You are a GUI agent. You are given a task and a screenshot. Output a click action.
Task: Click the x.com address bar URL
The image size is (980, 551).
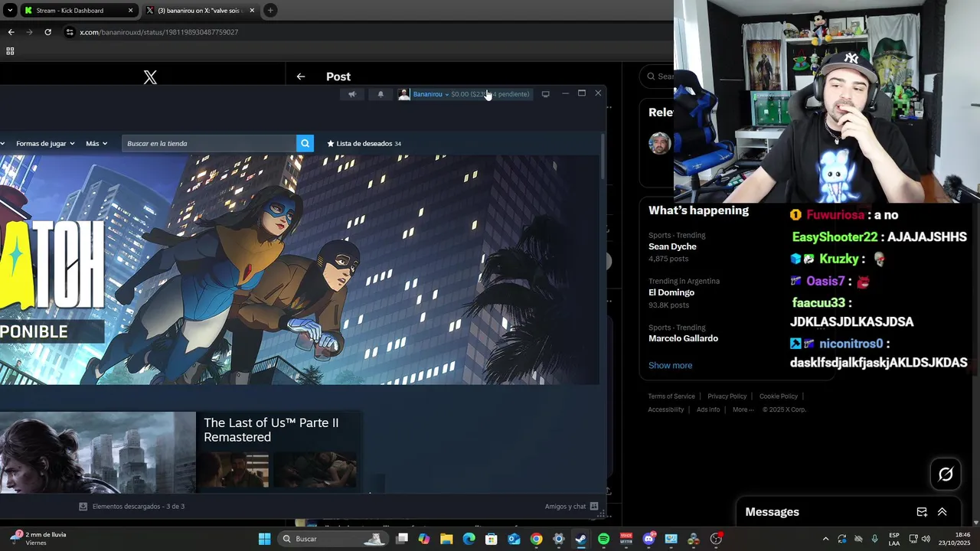(159, 32)
